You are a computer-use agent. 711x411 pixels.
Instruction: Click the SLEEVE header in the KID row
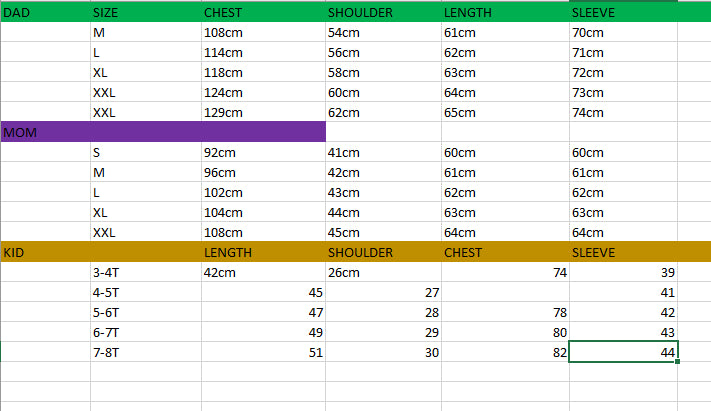pos(623,252)
